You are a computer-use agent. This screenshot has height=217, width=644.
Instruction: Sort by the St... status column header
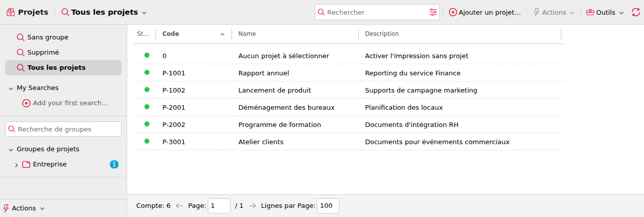tap(143, 34)
